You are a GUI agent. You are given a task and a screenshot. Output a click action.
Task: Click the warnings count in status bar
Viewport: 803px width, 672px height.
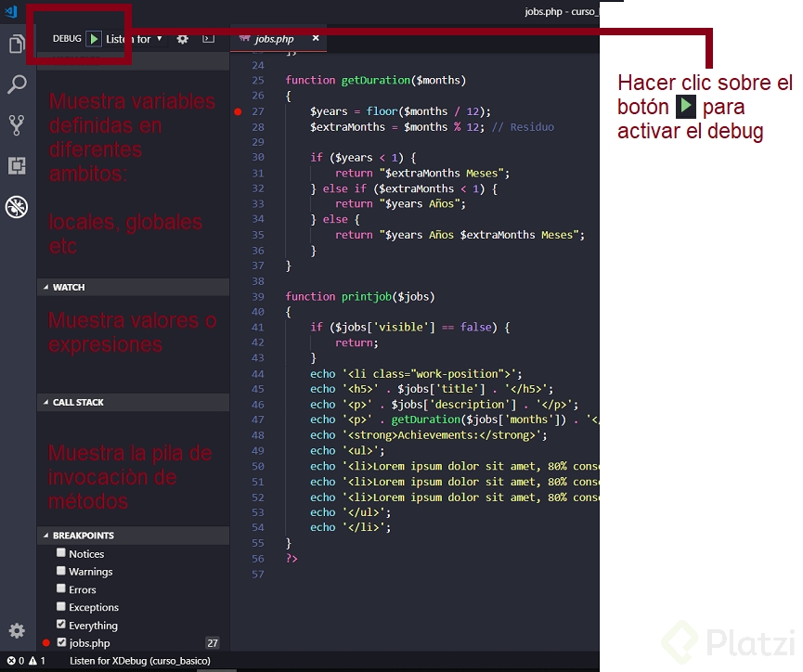pyautogui.click(x=37, y=661)
